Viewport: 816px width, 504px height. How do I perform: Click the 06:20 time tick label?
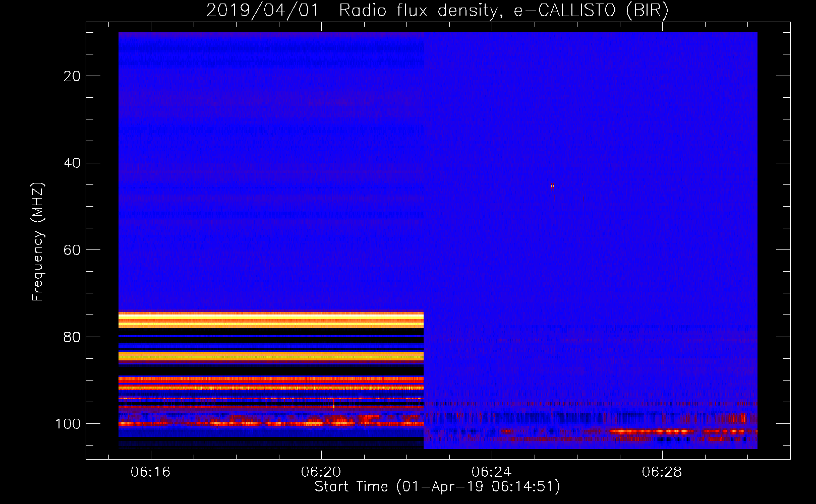point(321,472)
